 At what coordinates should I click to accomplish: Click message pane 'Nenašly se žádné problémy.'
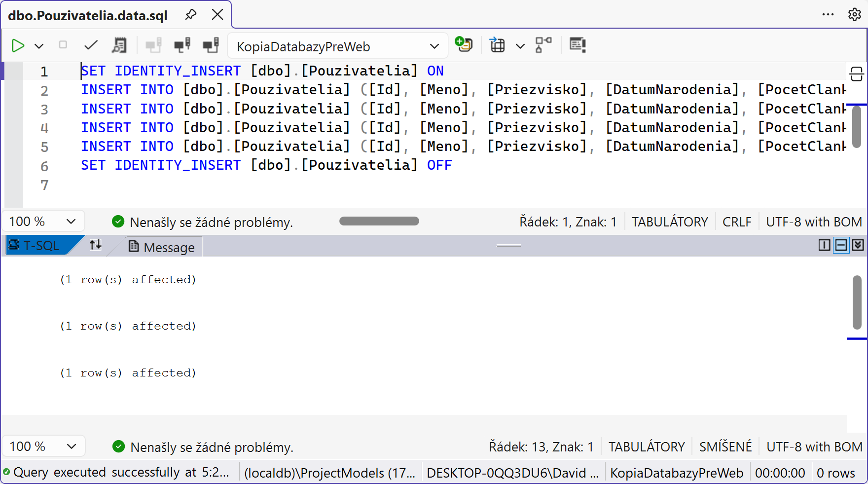pyautogui.click(x=212, y=447)
